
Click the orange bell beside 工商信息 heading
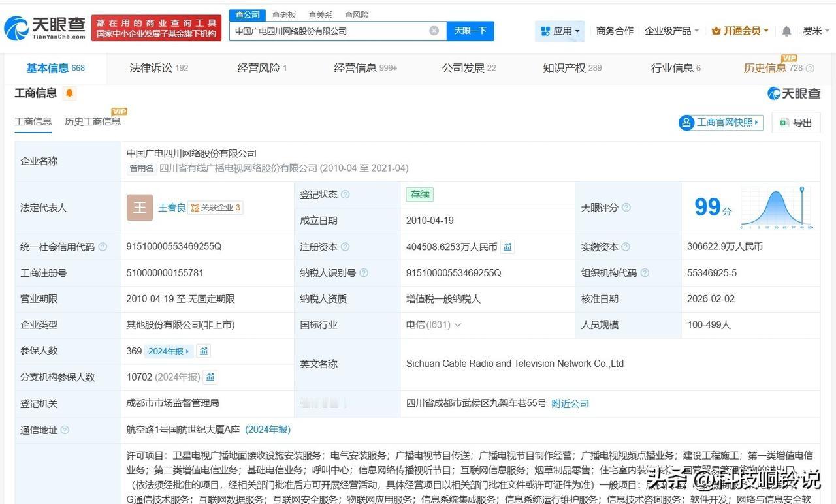[x=70, y=93]
